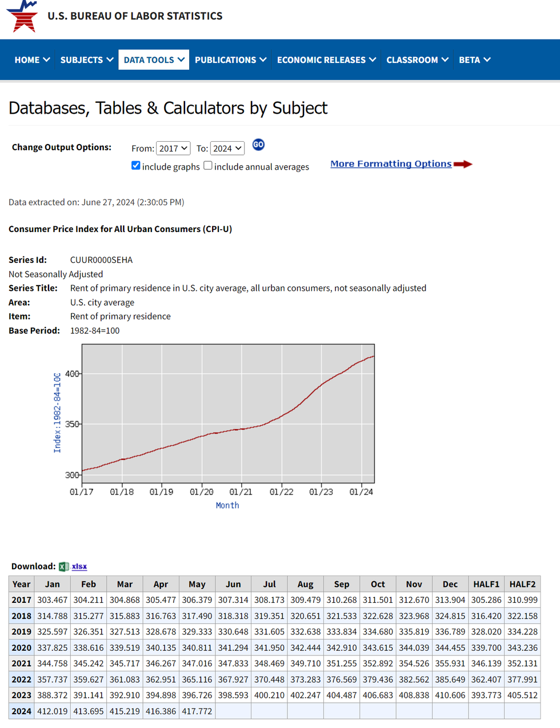Open the DATA TOOLS menu tab
Image resolution: width=560 pixels, height=728 pixels.
point(154,59)
